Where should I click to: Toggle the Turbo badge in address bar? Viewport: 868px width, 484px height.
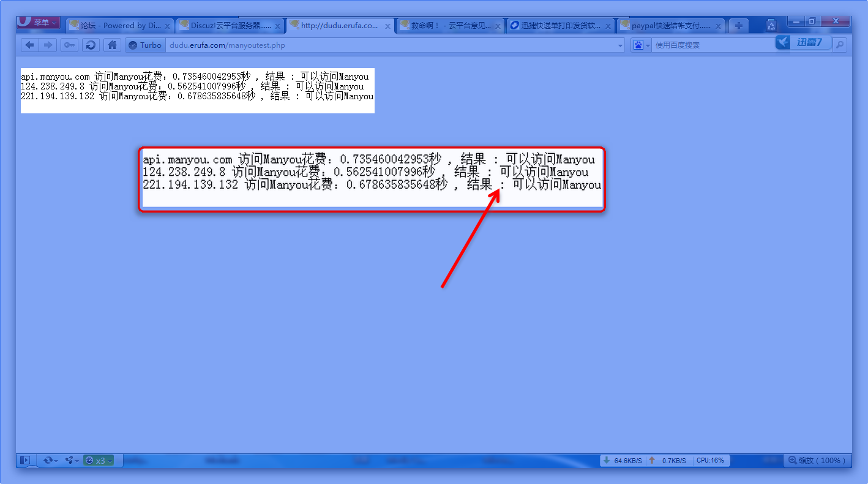pyautogui.click(x=145, y=45)
